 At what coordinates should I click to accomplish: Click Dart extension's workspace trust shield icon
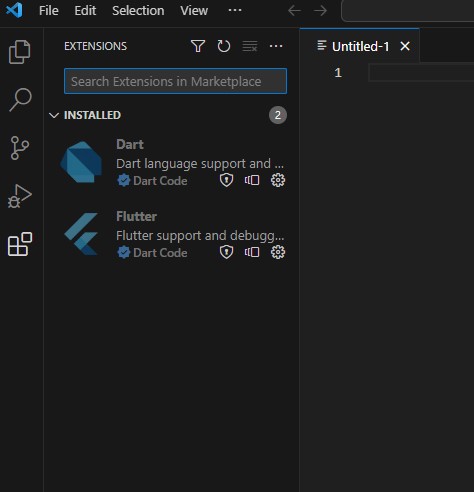pos(226,180)
